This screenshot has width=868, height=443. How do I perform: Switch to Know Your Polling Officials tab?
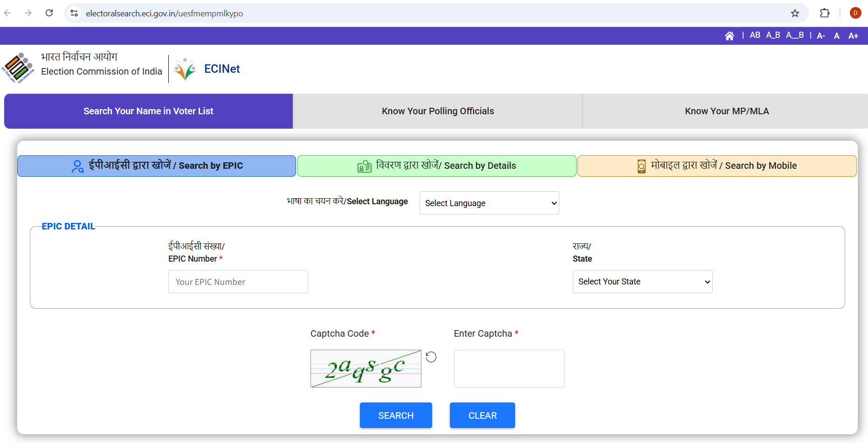tap(437, 111)
